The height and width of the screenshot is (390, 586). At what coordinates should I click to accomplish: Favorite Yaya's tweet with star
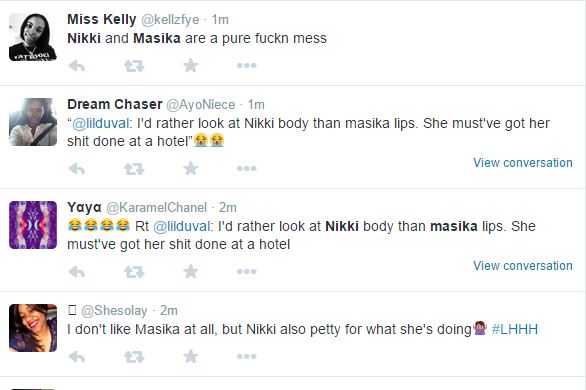(191, 271)
